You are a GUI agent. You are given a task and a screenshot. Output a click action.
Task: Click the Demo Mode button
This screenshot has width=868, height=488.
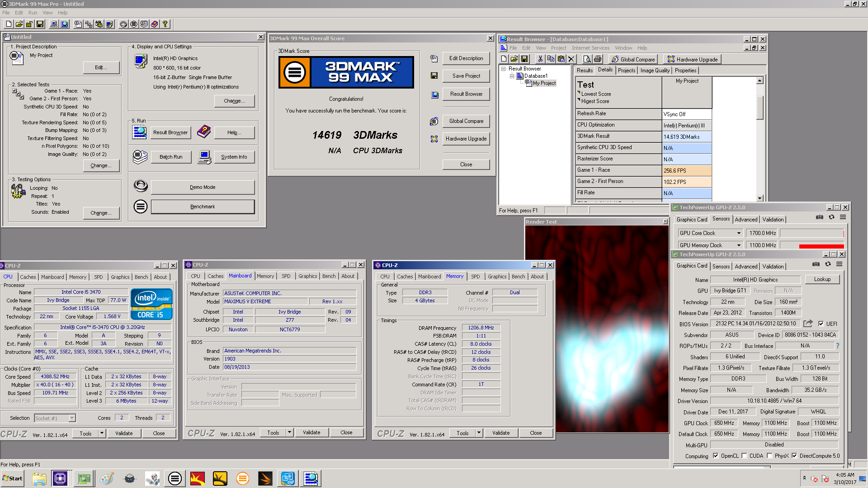[203, 187]
